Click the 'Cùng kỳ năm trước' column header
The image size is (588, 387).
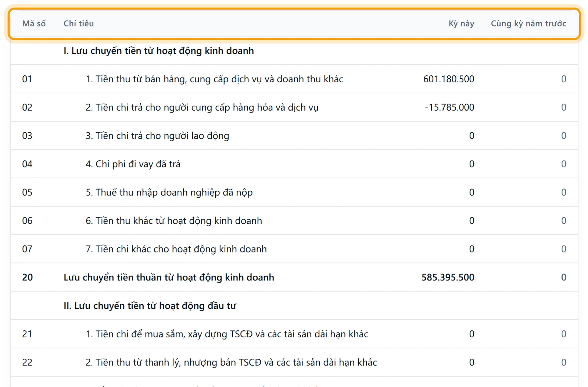tap(528, 24)
